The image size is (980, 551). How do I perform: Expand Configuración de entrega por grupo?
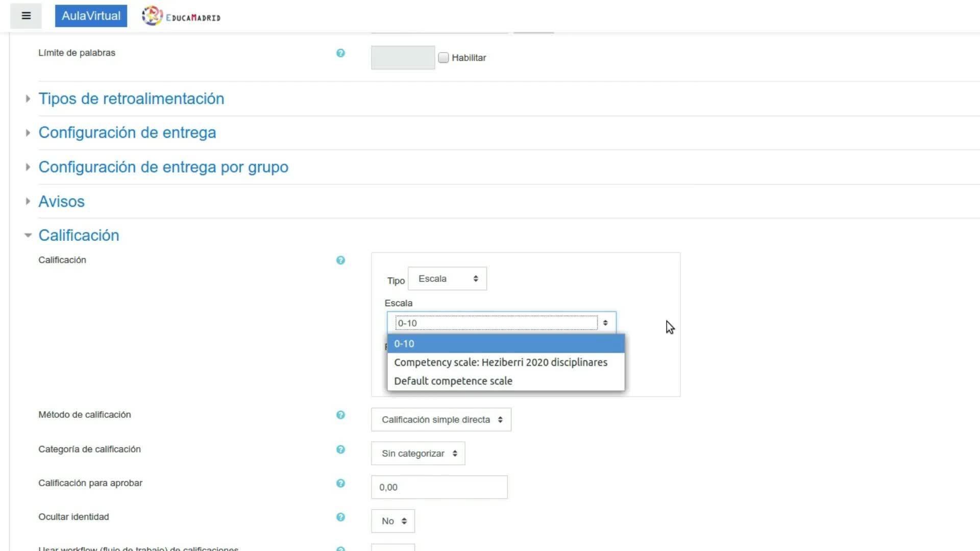163,167
